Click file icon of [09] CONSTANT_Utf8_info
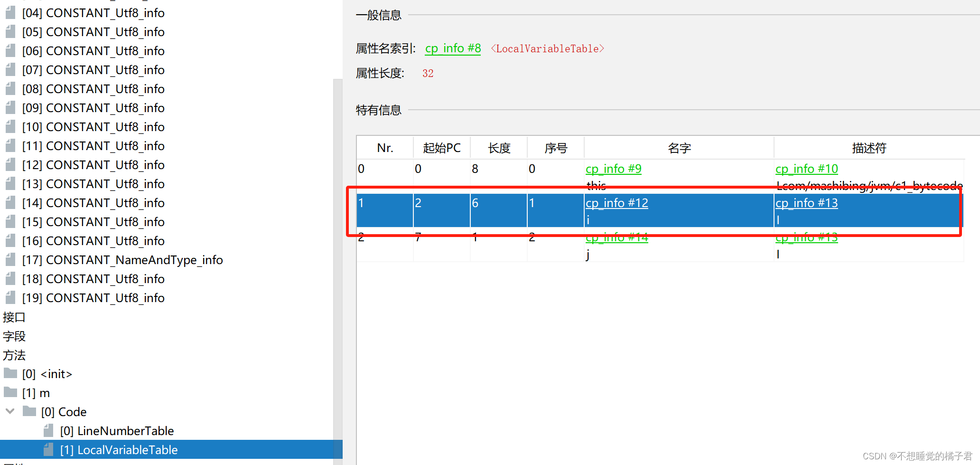This screenshot has height=465, width=980. pos(10,108)
